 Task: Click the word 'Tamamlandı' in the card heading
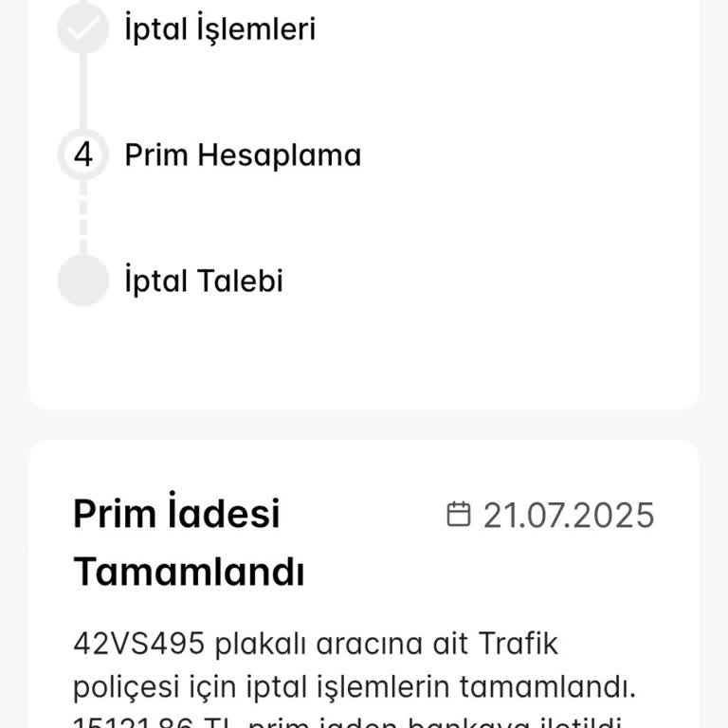pyautogui.click(x=189, y=573)
